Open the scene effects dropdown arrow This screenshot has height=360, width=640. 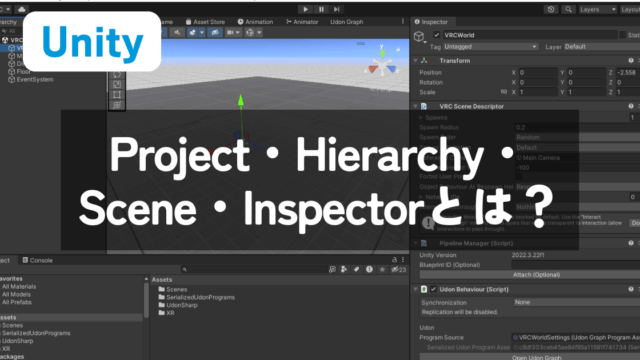pos(202,32)
